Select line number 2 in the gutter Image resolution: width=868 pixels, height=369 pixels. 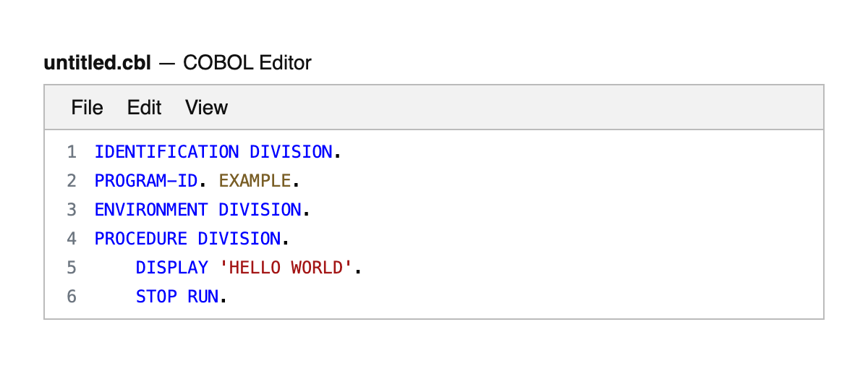pyautogui.click(x=71, y=181)
